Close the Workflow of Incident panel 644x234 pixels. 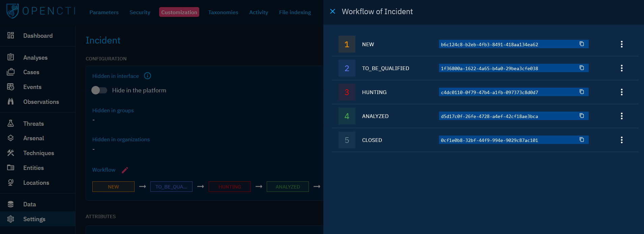[x=332, y=11]
